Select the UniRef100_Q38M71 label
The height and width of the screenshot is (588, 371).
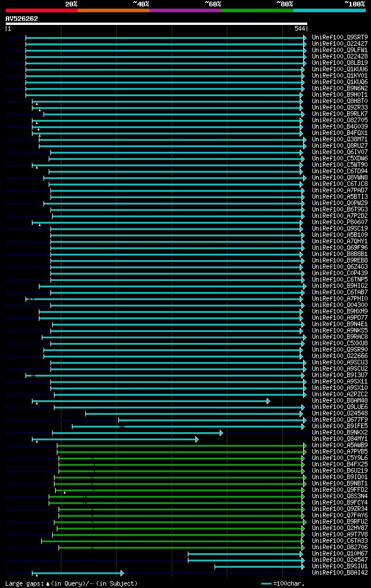coord(340,140)
